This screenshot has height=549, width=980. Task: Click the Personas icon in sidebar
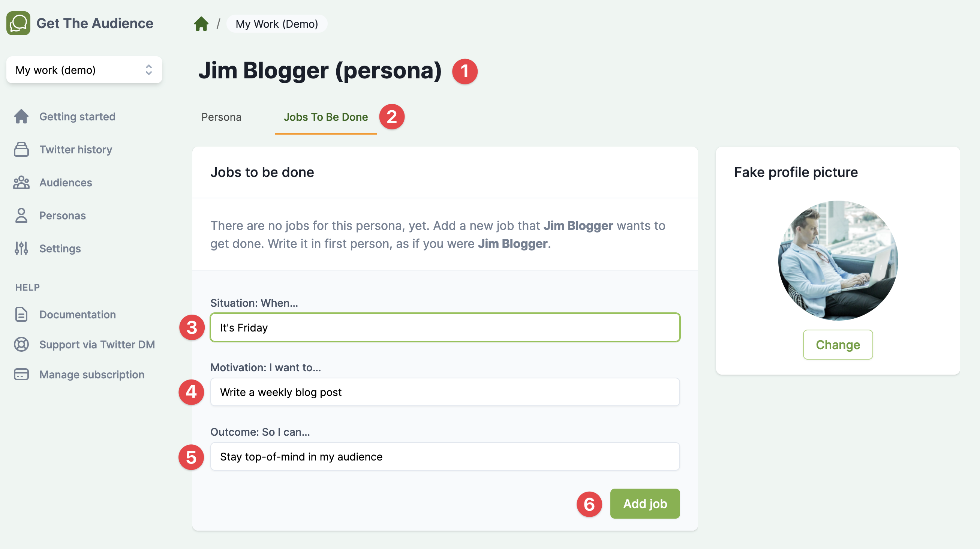tap(21, 215)
